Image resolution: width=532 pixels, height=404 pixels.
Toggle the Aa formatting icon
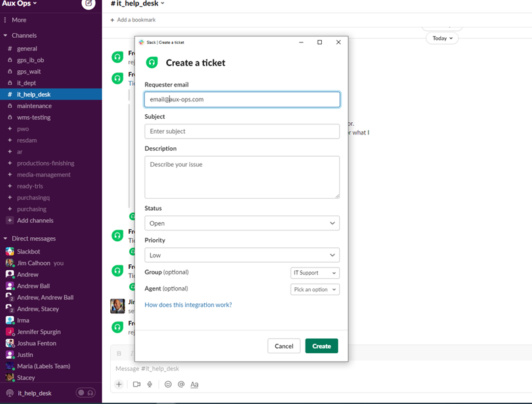pyautogui.click(x=194, y=384)
